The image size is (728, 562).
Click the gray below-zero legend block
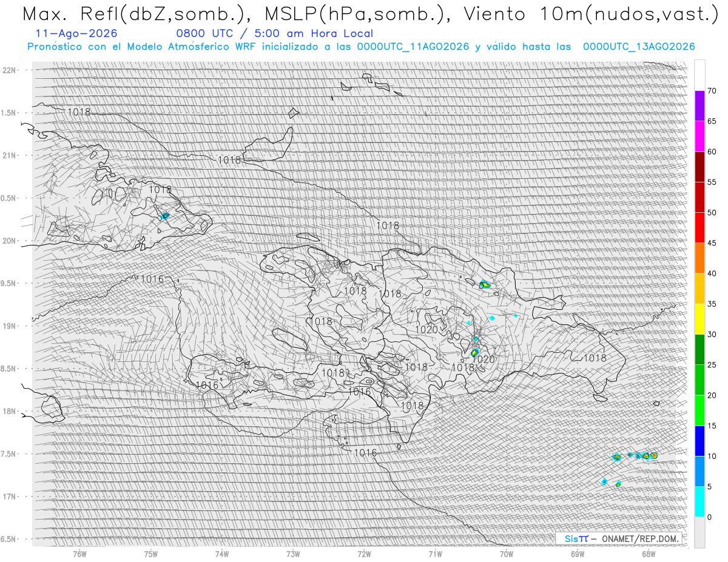pos(699,532)
